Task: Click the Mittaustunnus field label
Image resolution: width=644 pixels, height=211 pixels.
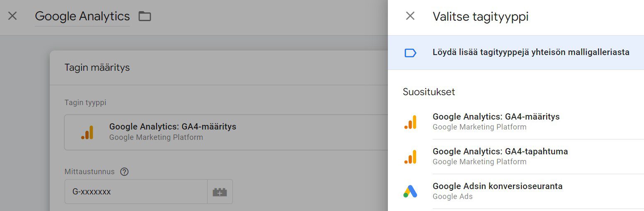Action: (90, 172)
